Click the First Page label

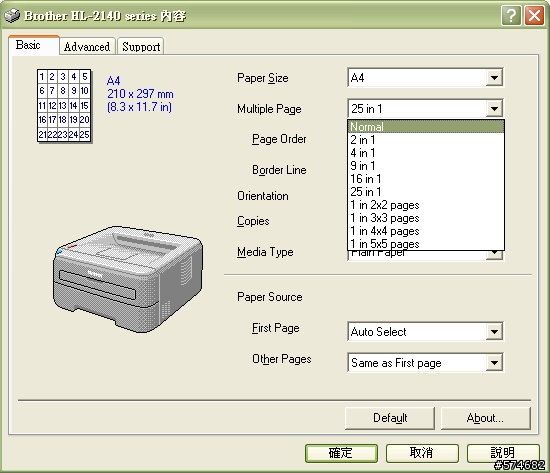pyautogui.click(x=275, y=328)
